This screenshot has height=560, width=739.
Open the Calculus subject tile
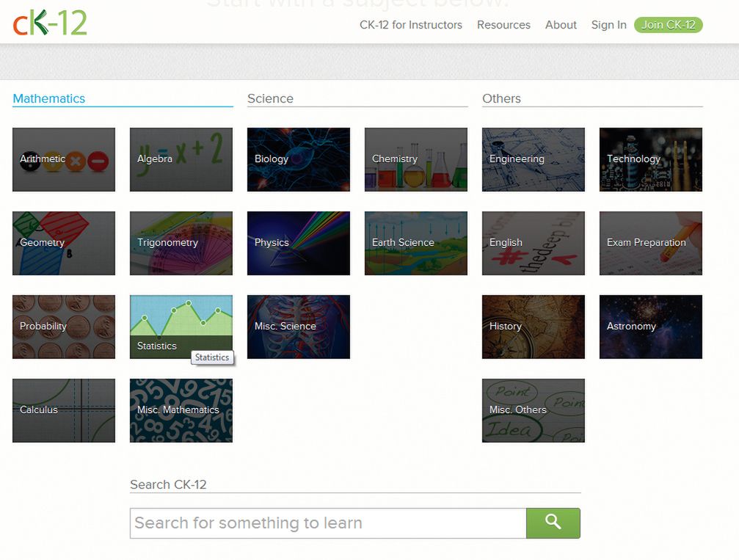tap(64, 410)
